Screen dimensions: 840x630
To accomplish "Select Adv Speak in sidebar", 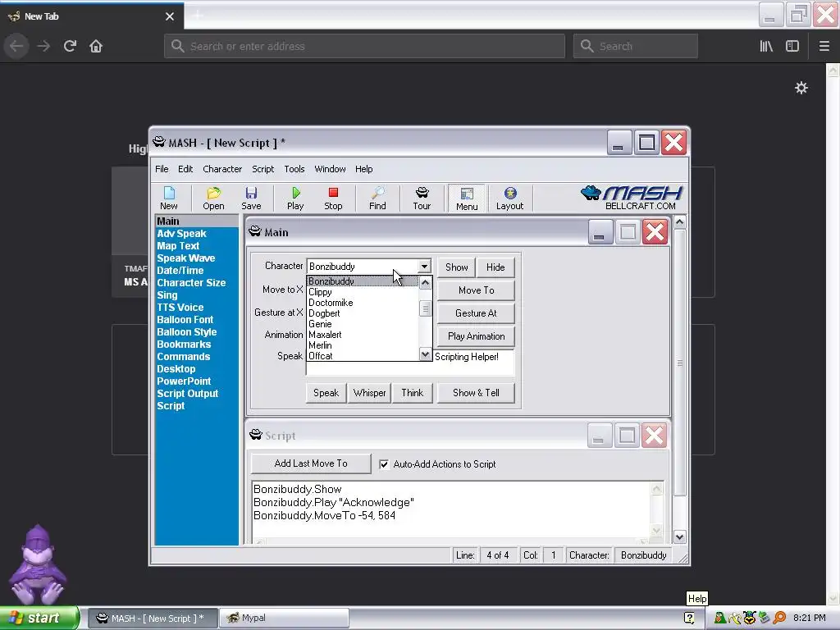I will pyautogui.click(x=181, y=234).
